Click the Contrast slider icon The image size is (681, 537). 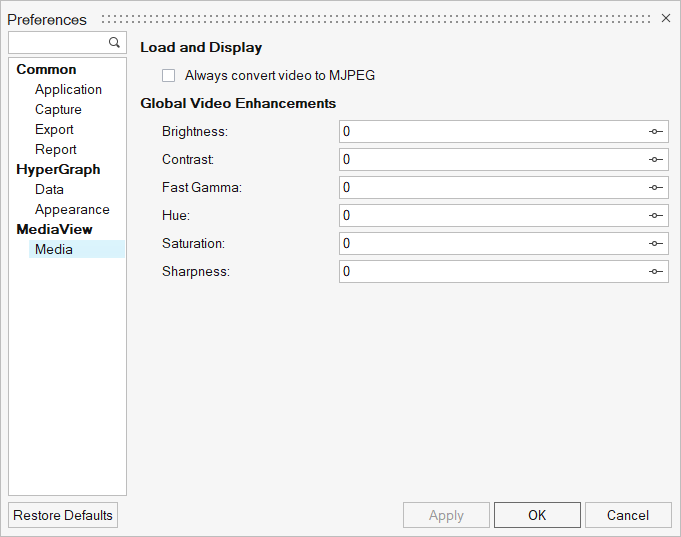pos(655,160)
